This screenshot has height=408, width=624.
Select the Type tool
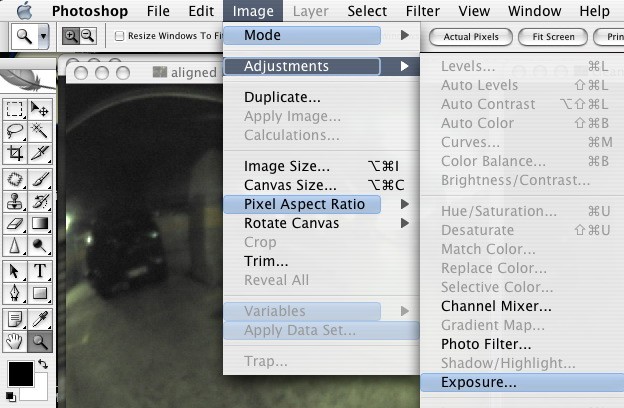pyautogui.click(x=40, y=271)
